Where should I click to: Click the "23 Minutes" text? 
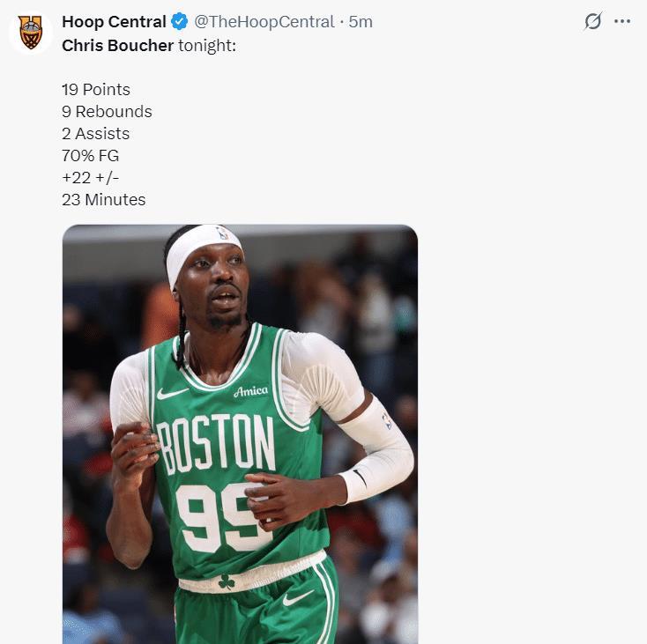104,200
